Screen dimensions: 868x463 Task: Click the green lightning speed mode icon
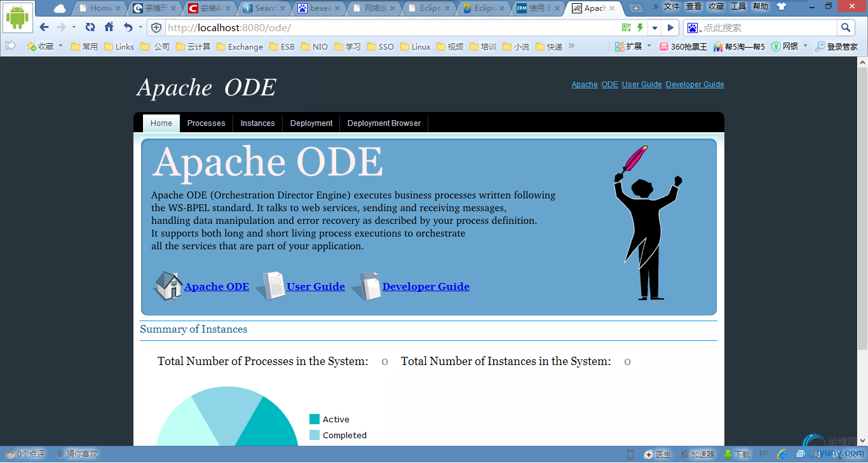640,27
